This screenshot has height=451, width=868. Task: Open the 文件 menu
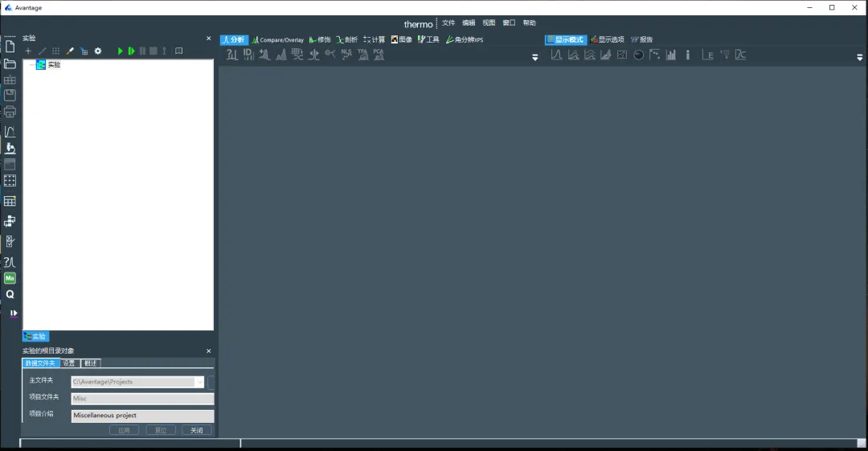pyautogui.click(x=448, y=23)
